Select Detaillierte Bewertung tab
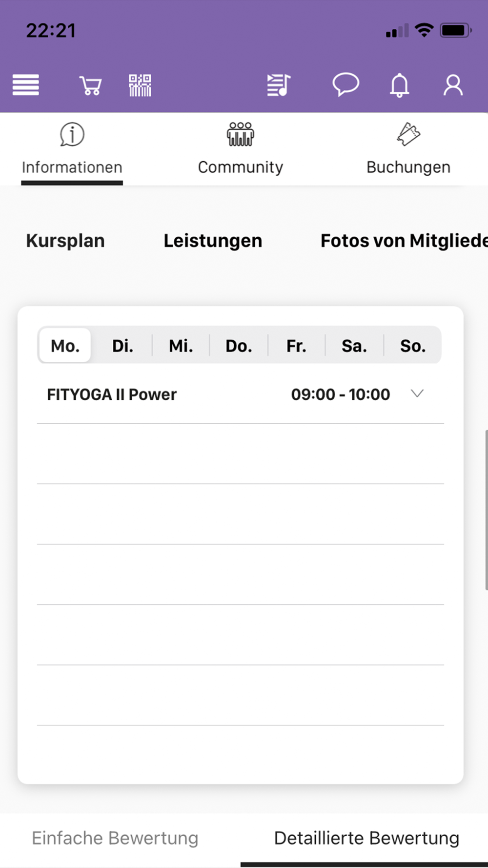This screenshot has height=868, width=488. tap(366, 838)
